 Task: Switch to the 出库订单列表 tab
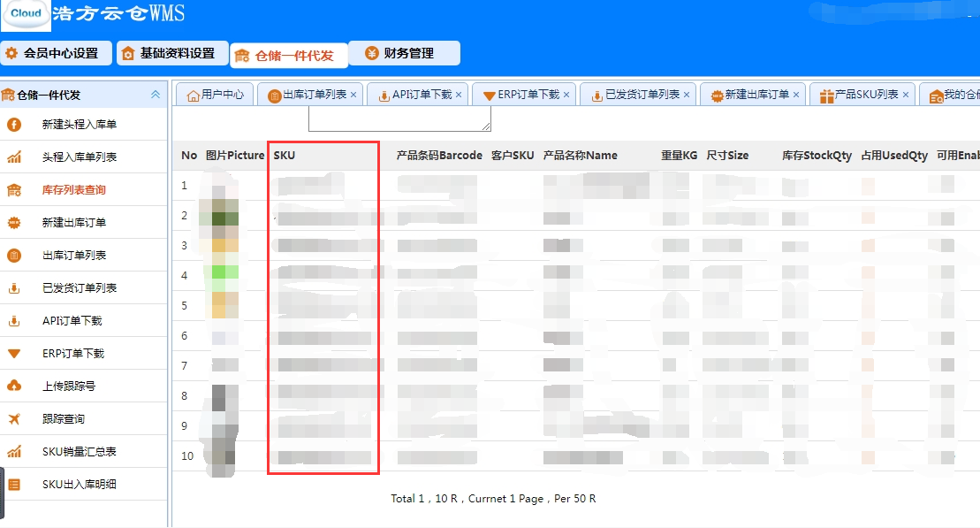tap(308, 95)
